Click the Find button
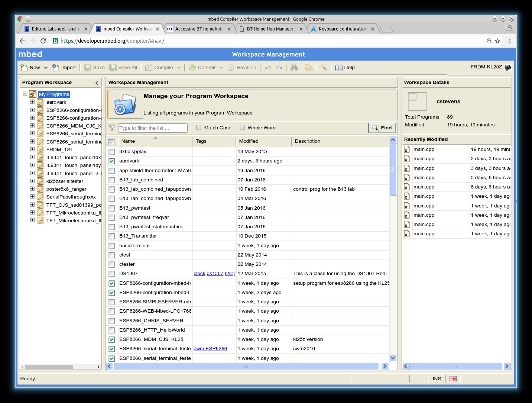Screen dimensions: 532x403 click(x=382, y=128)
